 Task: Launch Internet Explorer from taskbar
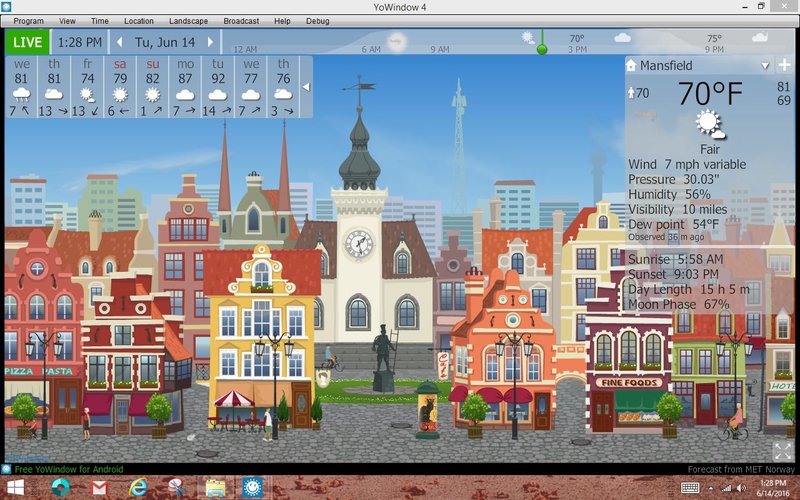pos(138,488)
